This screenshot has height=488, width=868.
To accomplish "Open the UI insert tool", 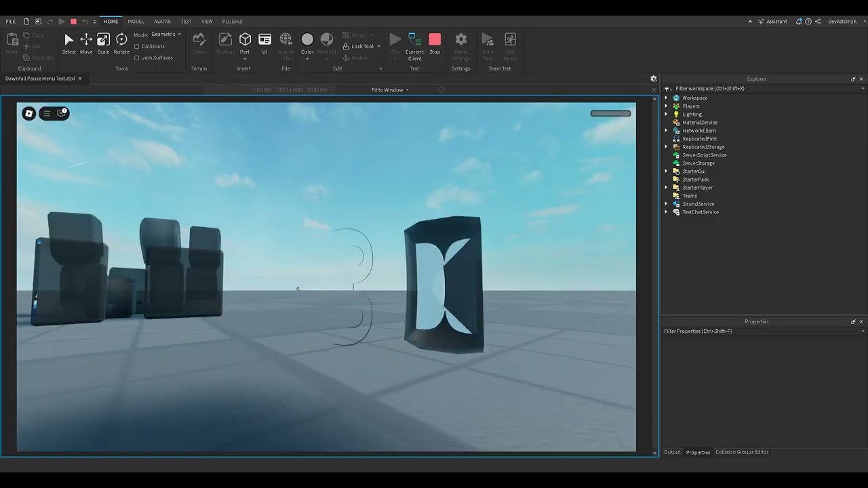I will coord(264,43).
